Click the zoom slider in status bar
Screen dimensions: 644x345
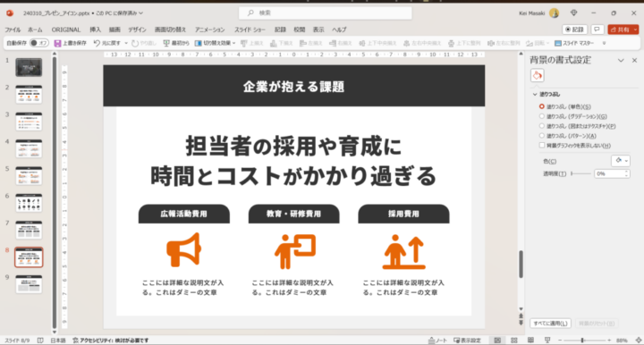coord(584,341)
